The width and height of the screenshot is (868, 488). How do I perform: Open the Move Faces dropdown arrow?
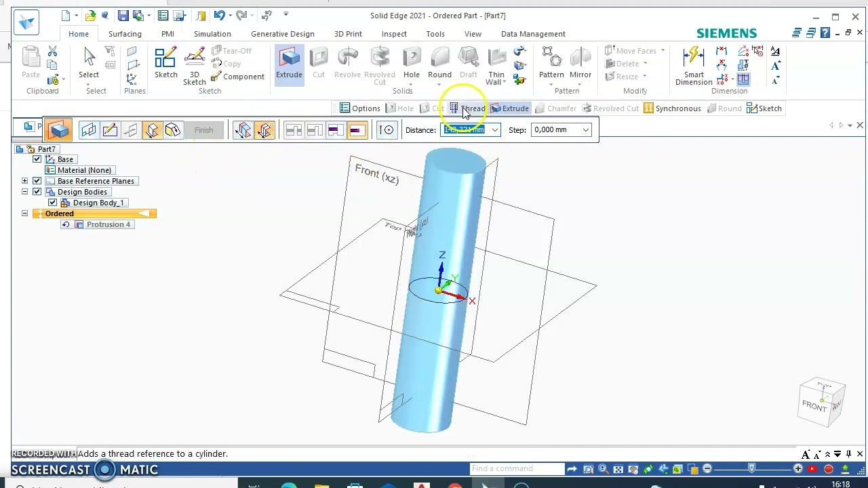point(663,51)
